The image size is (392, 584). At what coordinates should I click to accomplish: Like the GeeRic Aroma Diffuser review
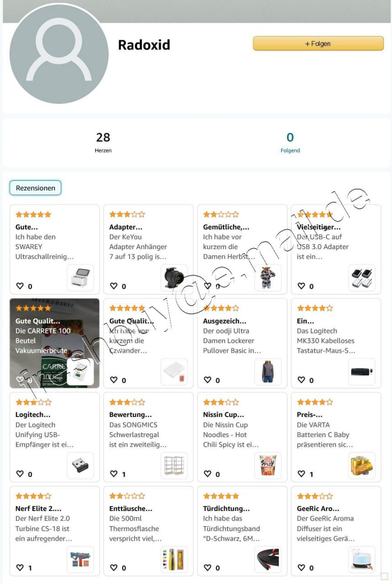[x=301, y=568]
